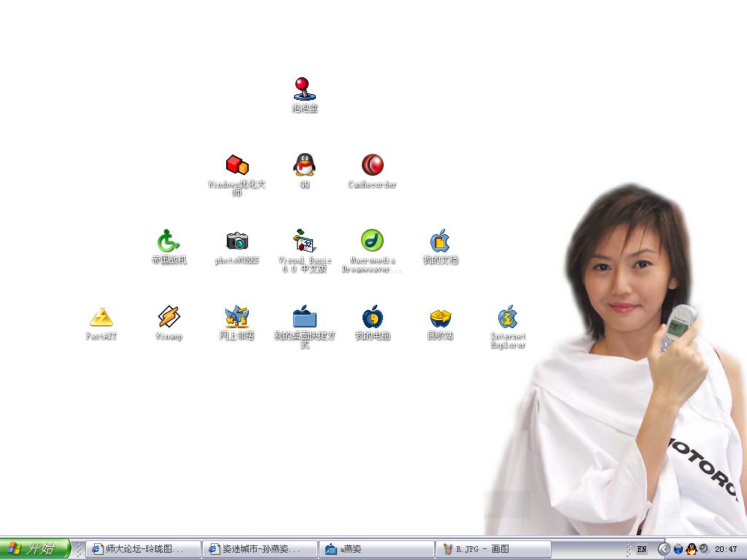Launch the QQ penguin desktop shortcut
The height and width of the screenshot is (560, 747).
pos(304,166)
